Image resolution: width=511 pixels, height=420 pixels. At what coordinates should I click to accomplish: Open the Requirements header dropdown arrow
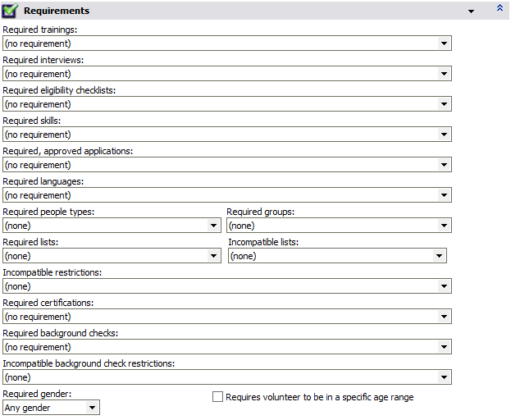tap(471, 11)
